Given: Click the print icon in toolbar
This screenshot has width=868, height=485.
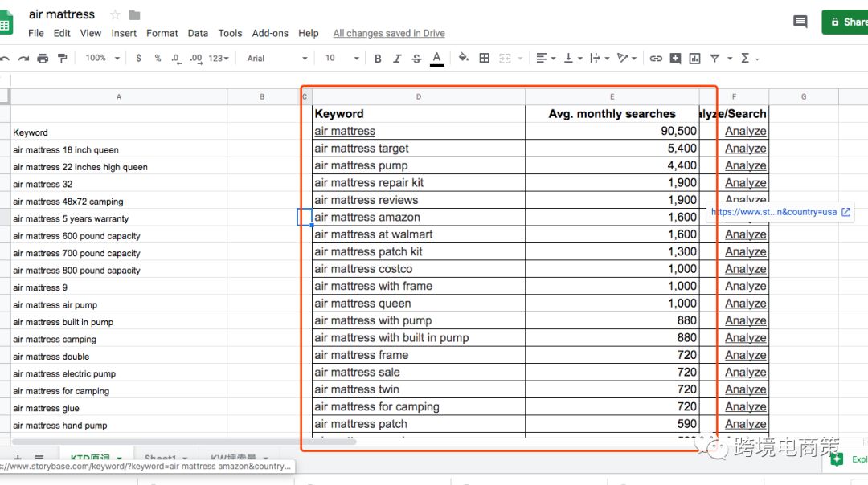Looking at the screenshot, I should coord(43,59).
